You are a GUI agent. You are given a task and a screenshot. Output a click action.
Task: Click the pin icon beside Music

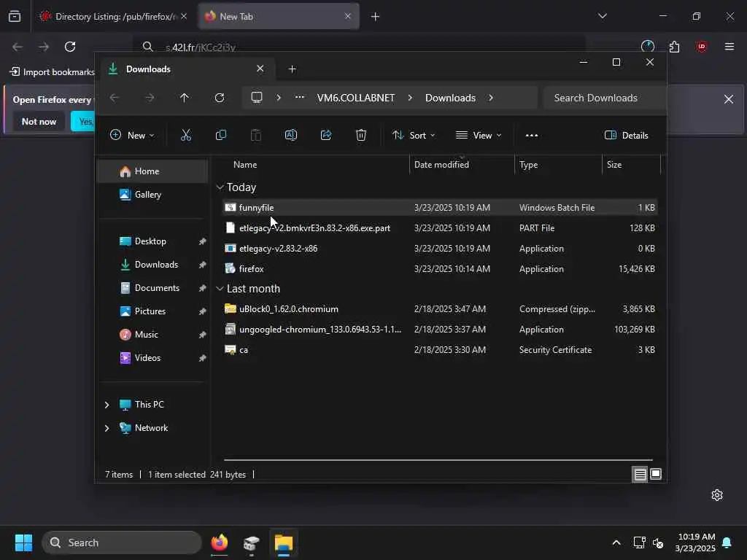[x=202, y=335]
